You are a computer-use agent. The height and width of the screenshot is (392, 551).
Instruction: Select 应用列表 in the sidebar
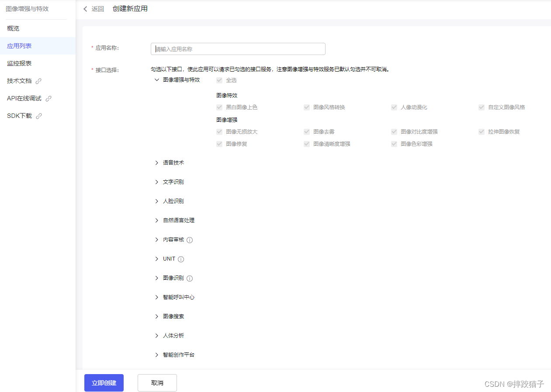click(x=38, y=46)
